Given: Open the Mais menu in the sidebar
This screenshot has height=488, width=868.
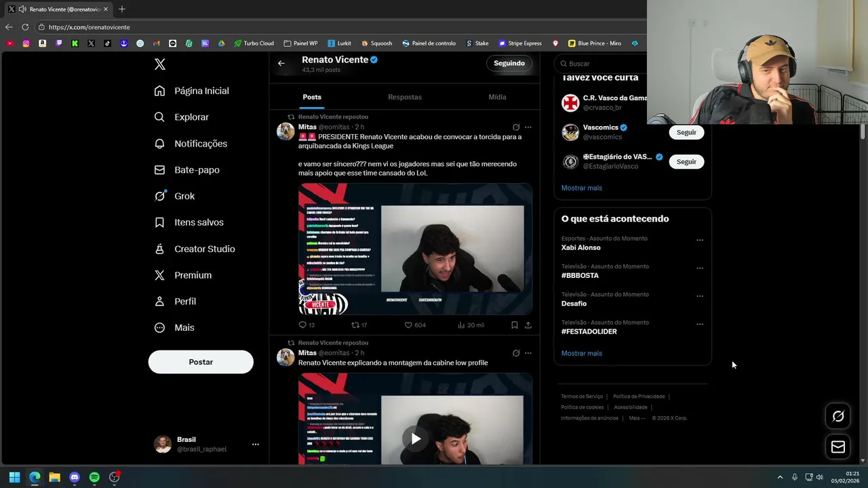Looking at the screenshot, I should click(175, 327).
